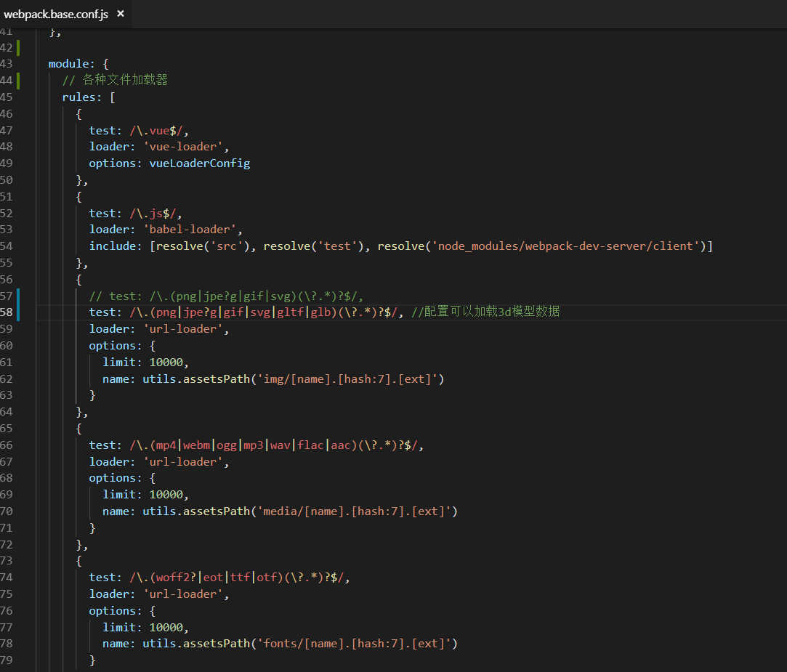Click 'options' key on line 76
The image size is (787, 672).
tap(112, 611)
